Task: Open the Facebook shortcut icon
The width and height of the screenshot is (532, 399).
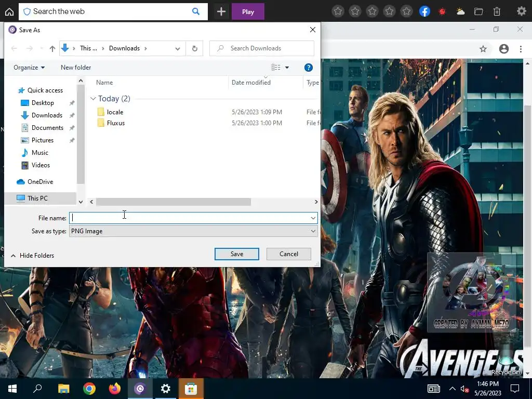Action: point(424,11)
